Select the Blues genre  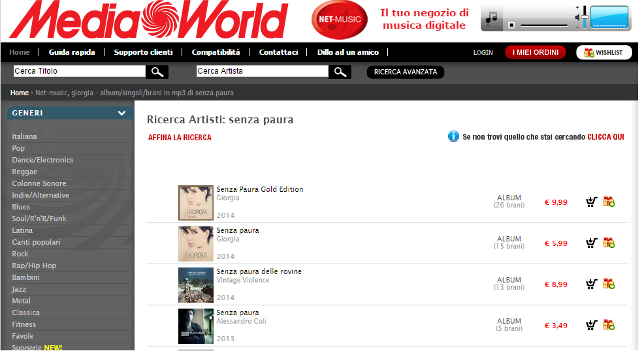coord(20,207)
